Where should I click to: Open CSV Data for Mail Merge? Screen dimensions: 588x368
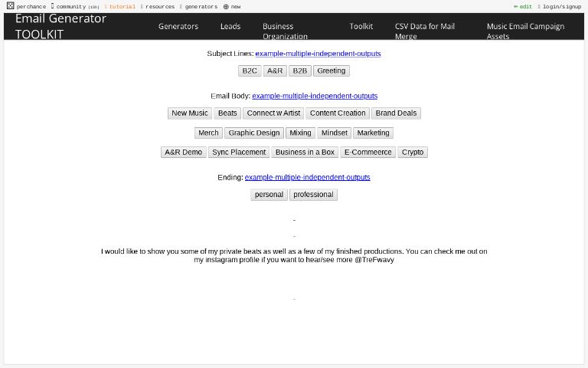click(x=424, y=31)
